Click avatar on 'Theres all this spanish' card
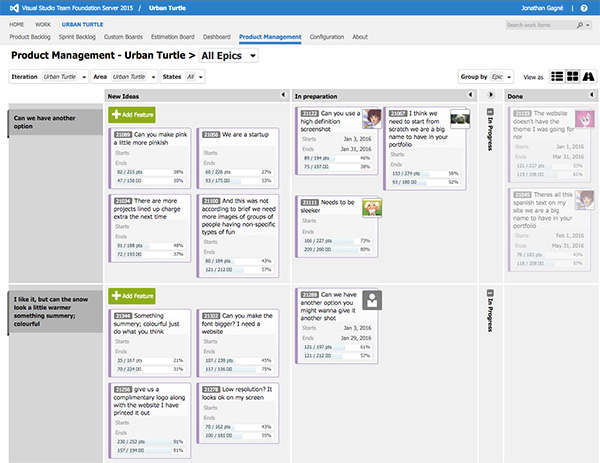Image resolution: width=600 pixels, height=463 pixels. 585,200
